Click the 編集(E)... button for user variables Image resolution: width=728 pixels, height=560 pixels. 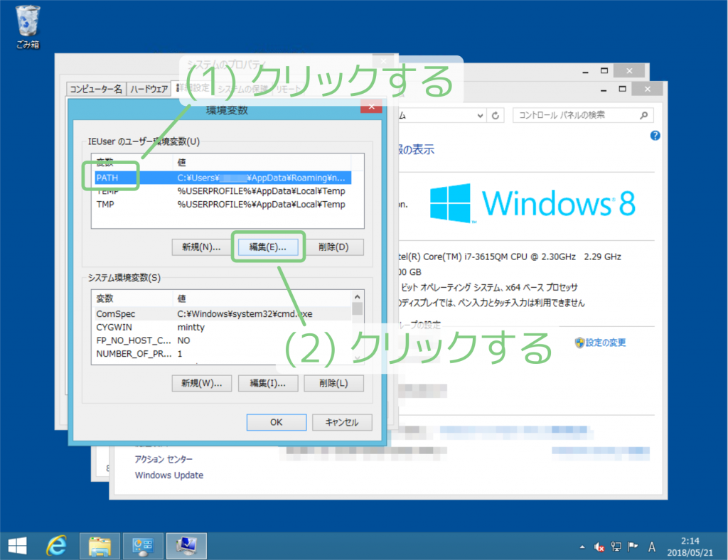click(268, 247)
